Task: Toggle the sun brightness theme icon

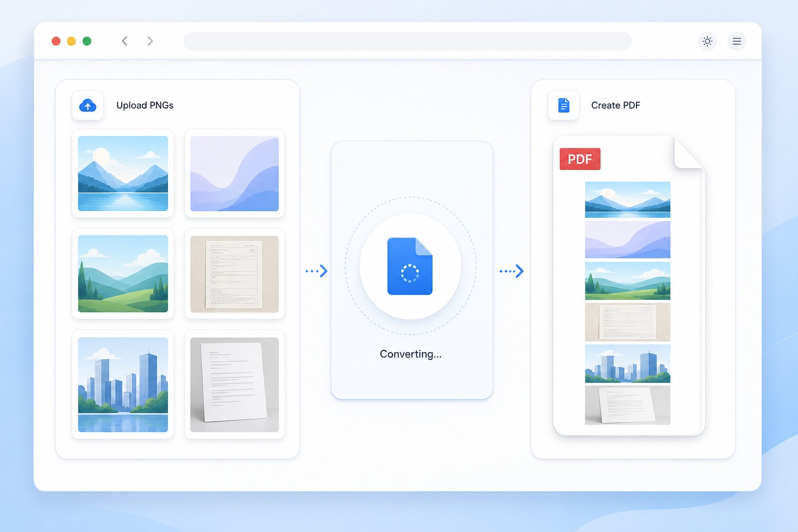Action: pos(707,41)
